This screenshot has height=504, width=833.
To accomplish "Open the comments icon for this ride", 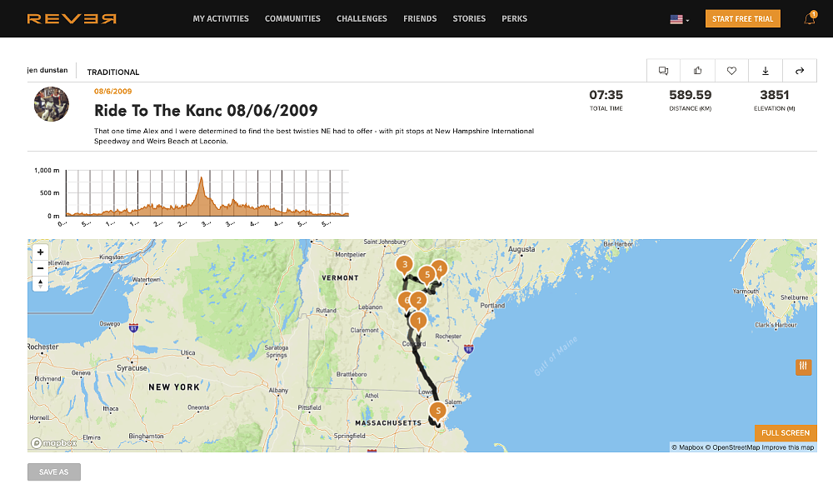I will pos(663,71).
